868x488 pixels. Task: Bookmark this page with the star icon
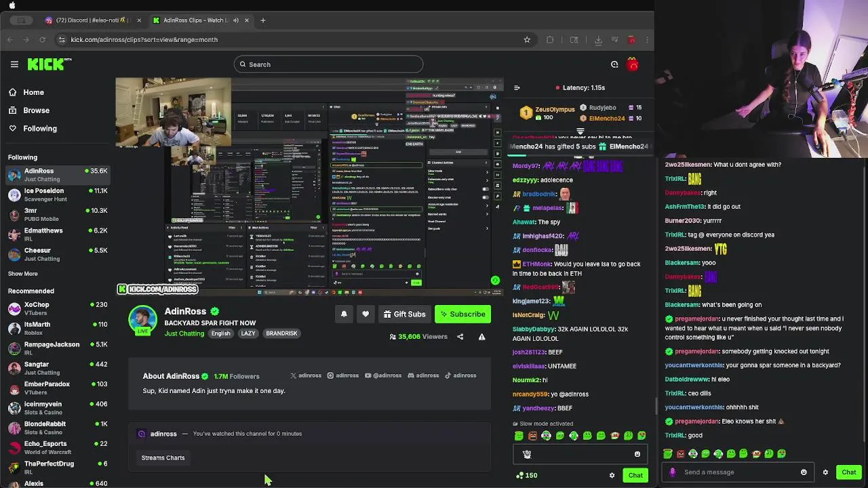coord(527,39)
